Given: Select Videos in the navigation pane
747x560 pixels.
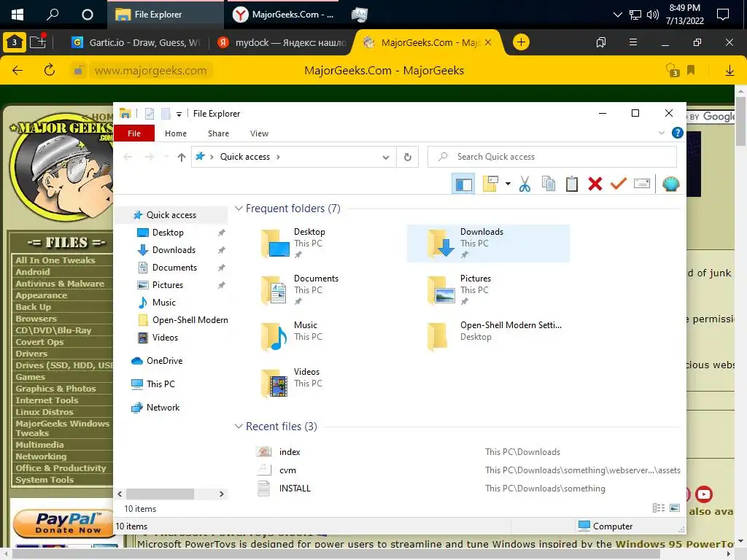Looking at the screenshot, I should pyautogui.click(x=165, y=337).
